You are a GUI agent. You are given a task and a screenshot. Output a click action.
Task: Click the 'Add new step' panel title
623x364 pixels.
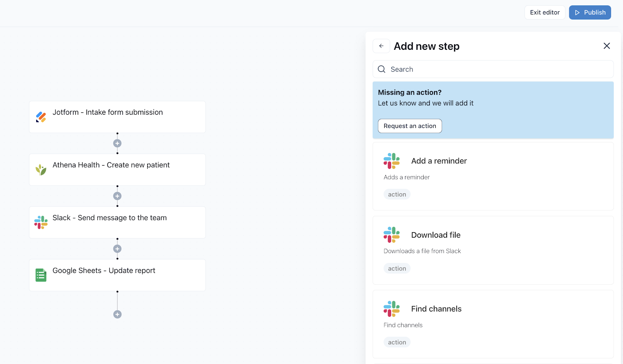426,46
